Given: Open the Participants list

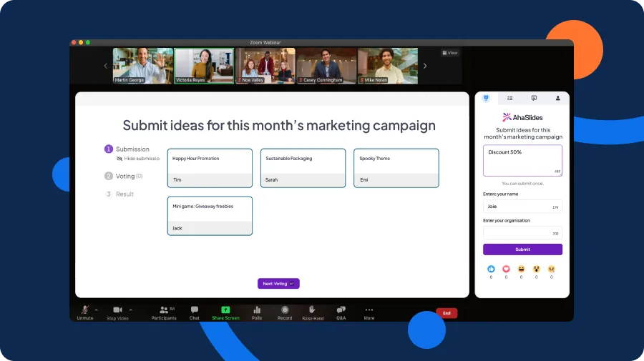Looking at the screenshot, I should tap(164, 310).
